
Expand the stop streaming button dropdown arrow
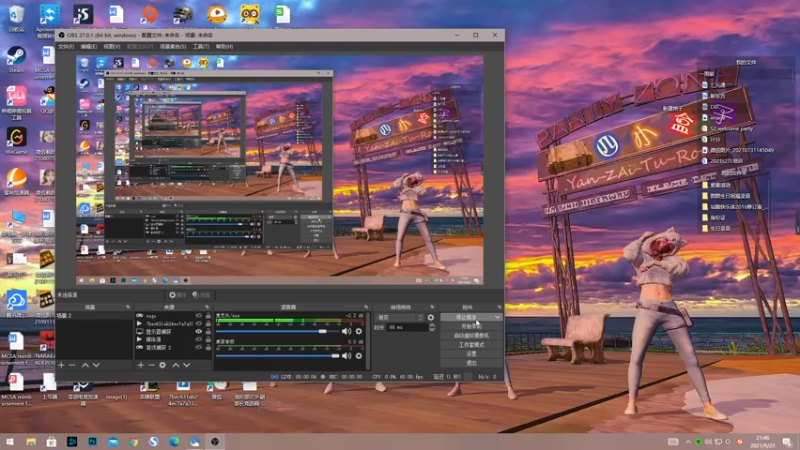pyautogui.click(x=497, y=317)
